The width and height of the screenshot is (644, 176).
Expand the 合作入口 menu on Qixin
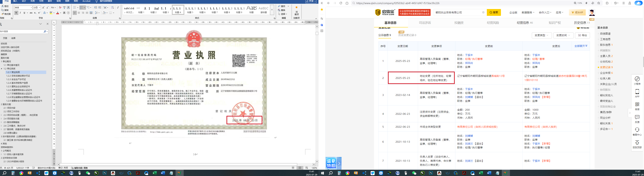(545, 13)
